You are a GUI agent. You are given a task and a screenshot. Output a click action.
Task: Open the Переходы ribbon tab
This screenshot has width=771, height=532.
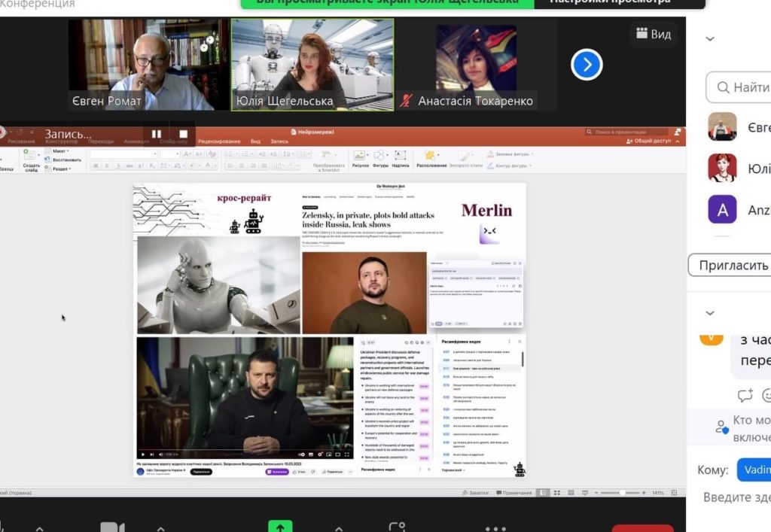[x=101, y=141]
